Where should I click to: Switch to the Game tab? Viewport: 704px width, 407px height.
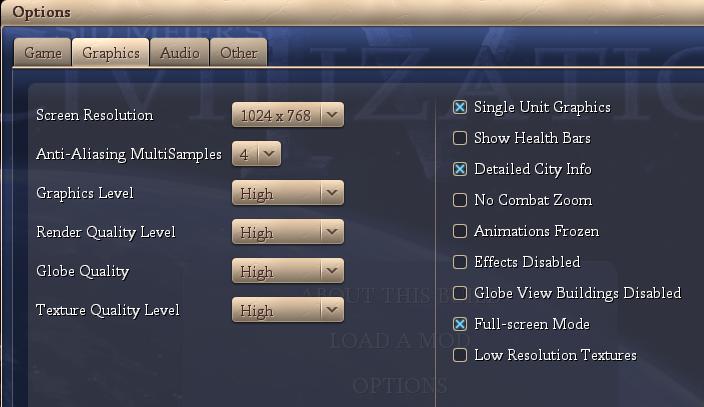[43, 53]
